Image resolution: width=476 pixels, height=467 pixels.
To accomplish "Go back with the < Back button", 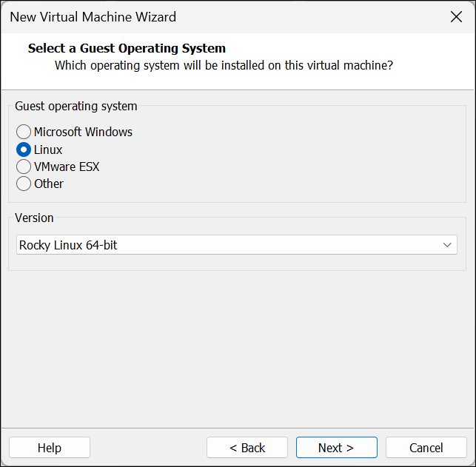I will [247, 447].
